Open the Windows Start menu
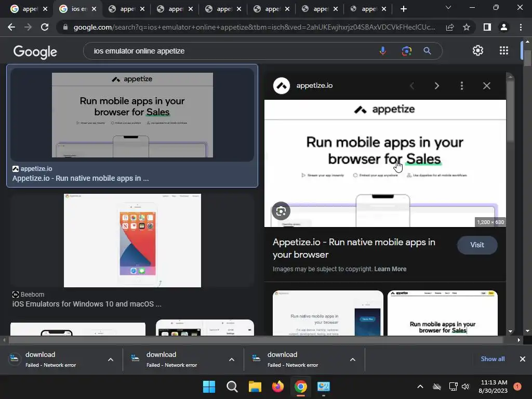 click(x=209, y=387)
